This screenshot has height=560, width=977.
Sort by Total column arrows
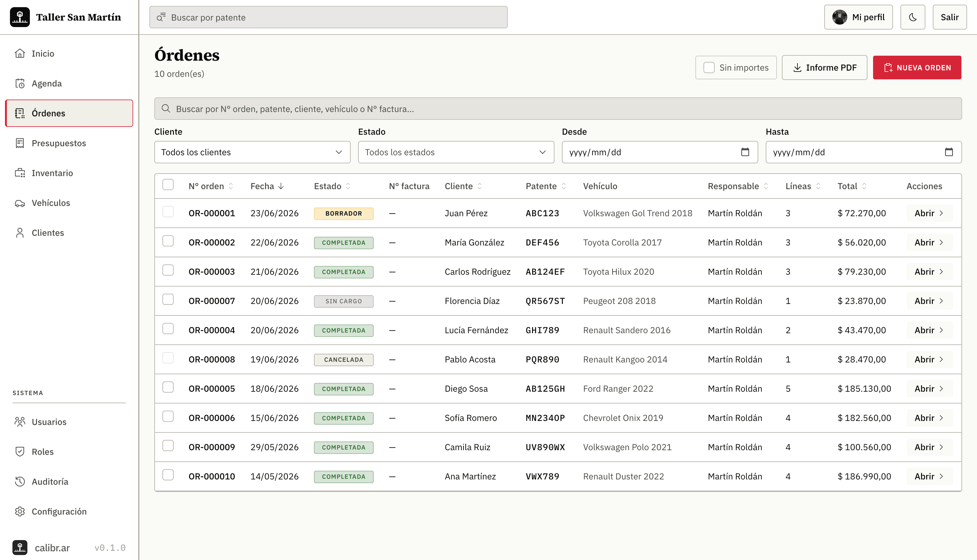click(864, 186)
